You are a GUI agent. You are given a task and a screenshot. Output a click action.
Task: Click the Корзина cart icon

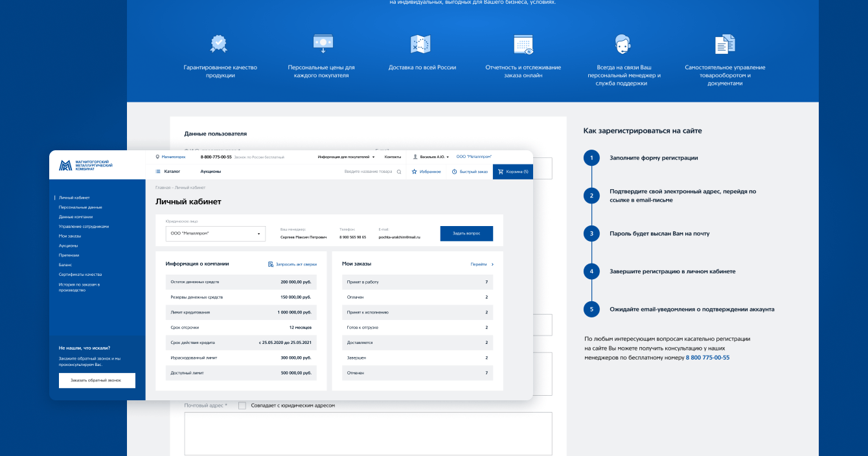coord(501,172)
